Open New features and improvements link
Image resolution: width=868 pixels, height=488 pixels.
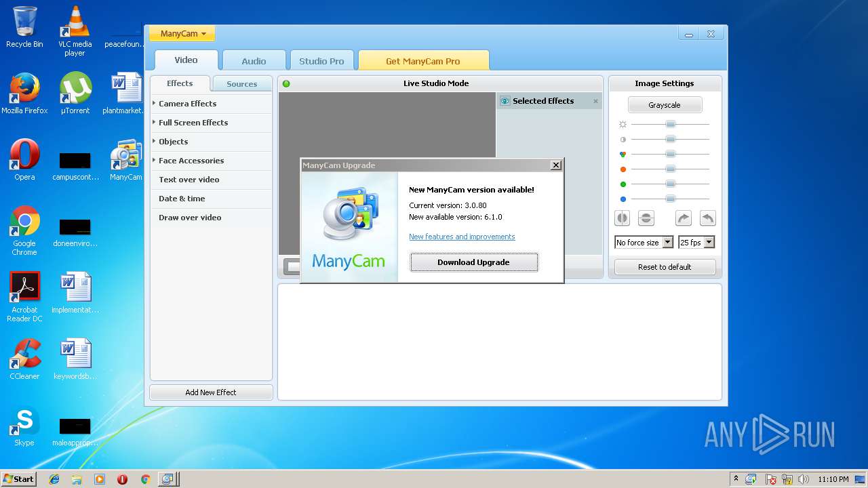pyautogui.click(x=462, y=237)
